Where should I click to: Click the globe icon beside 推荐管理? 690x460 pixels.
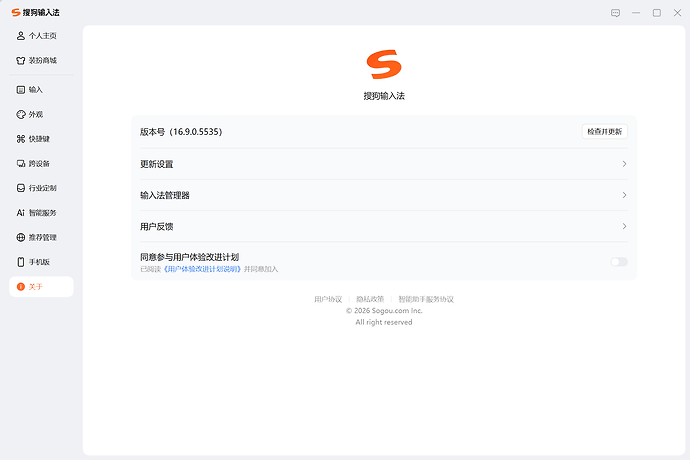click(x=21, y=237)
